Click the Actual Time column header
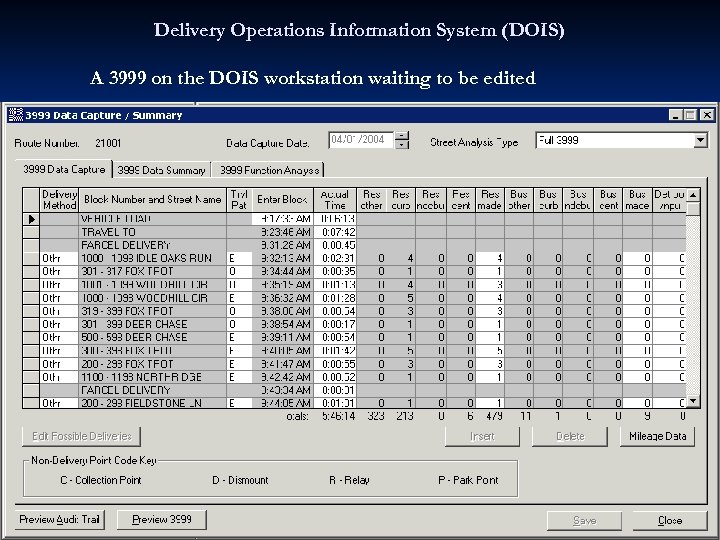The width and height of the screenshot is (720, 540). coord(335,200)
